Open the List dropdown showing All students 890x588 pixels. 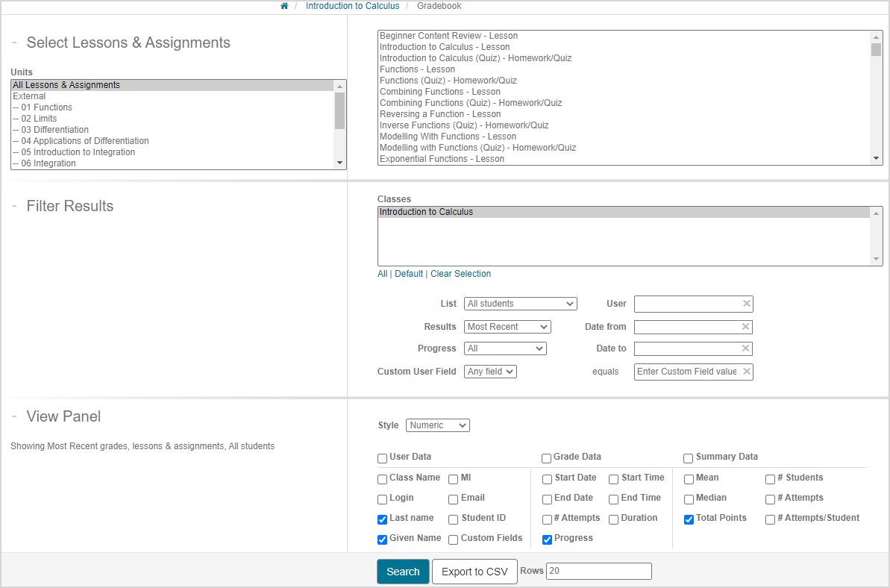(520, 304)
